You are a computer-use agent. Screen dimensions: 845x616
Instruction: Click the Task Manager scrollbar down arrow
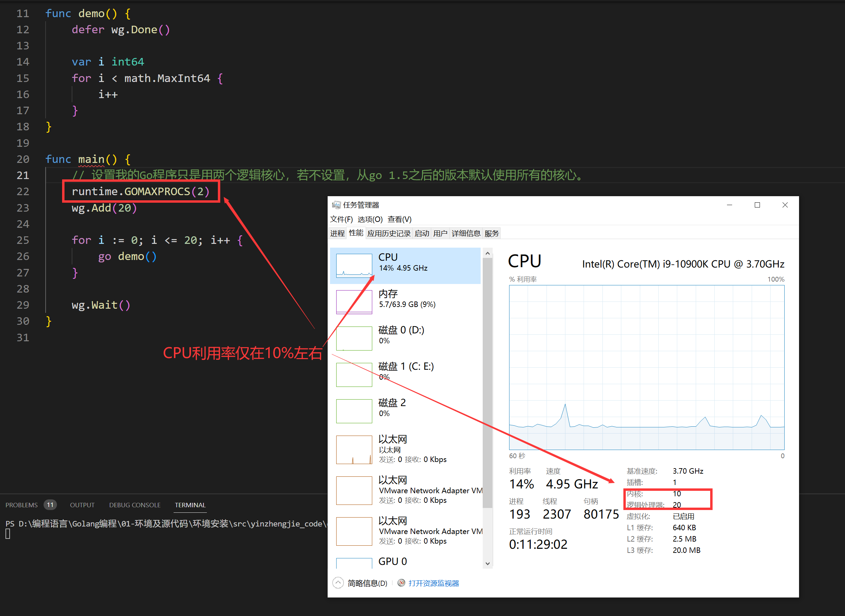click(x=488, y=564)
